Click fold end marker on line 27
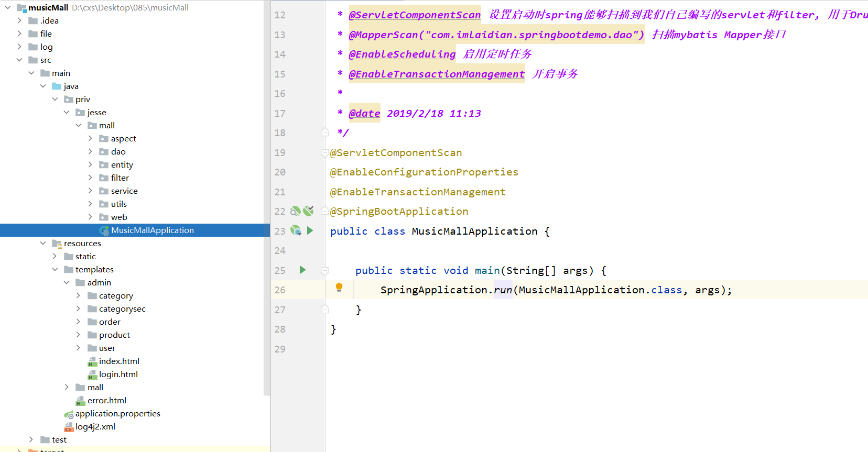The image size is (868, 452). [x=325, y=310]
